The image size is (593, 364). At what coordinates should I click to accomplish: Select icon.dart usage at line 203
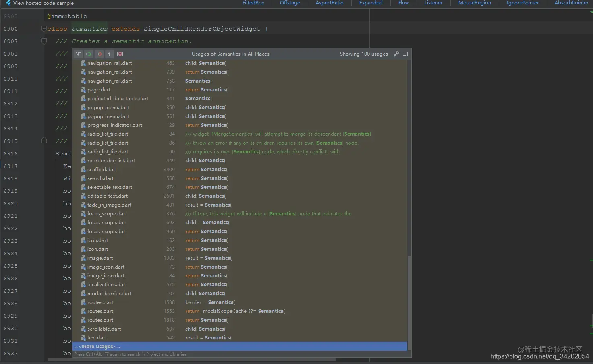240,249
